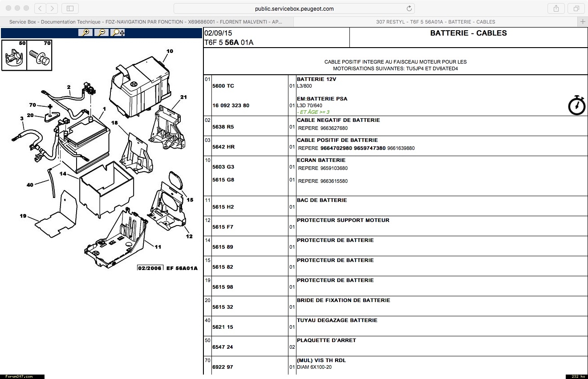Click the EM:BATTERIE PSA description
The height and width of the screenshot is (379, 588).
[x=322, y=99]
